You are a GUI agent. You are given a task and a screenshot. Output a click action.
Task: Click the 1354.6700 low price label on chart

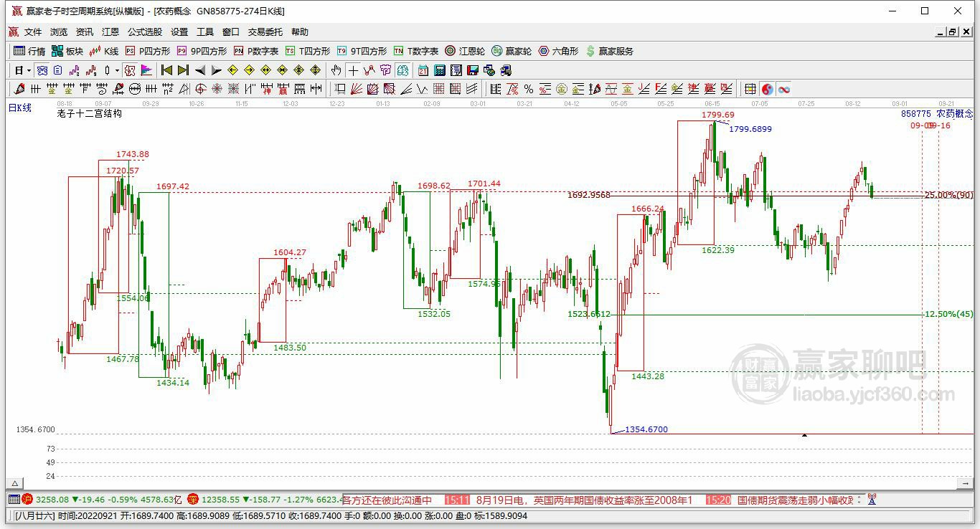coord(646,429)
